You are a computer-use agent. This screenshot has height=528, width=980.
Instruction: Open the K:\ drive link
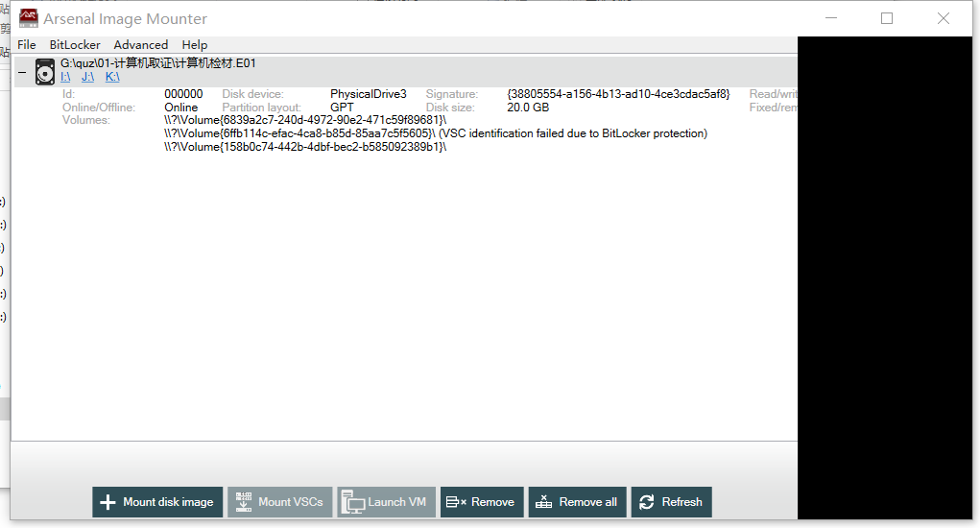click(x=112, y=77)
